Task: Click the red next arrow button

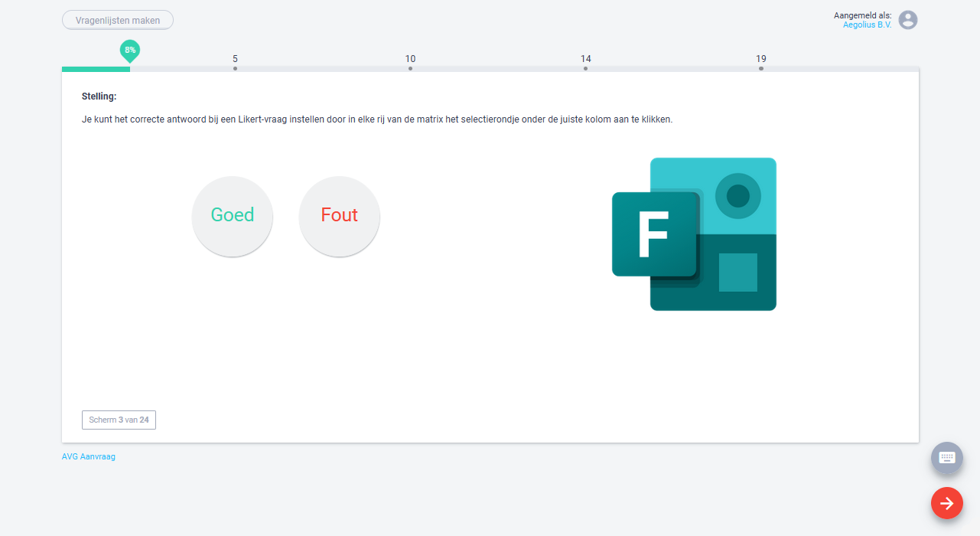Action: click(x=946, y=503)
